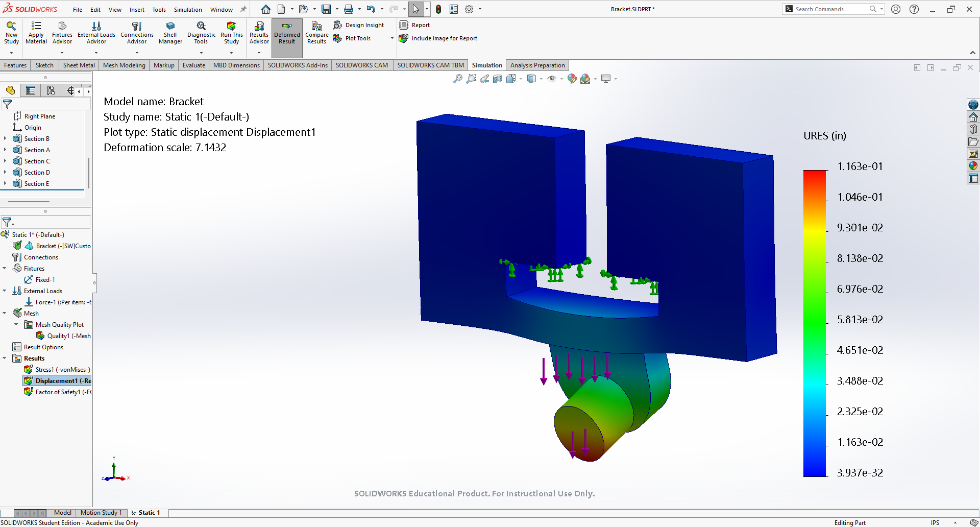Switch to the Evaluate tab
This screenshot has width=980, height=527.
(x=194, y=65)
